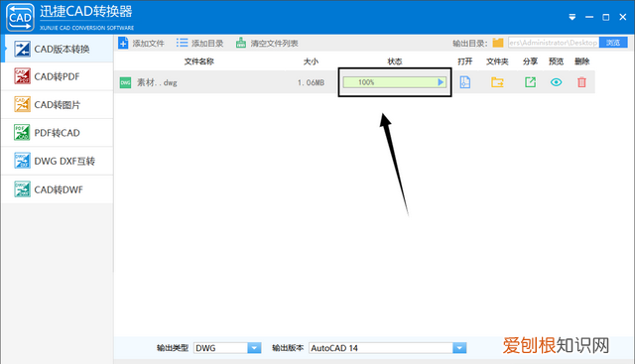
Task: Select the 素材..dwg file name
Action: [x=157, y=82]
